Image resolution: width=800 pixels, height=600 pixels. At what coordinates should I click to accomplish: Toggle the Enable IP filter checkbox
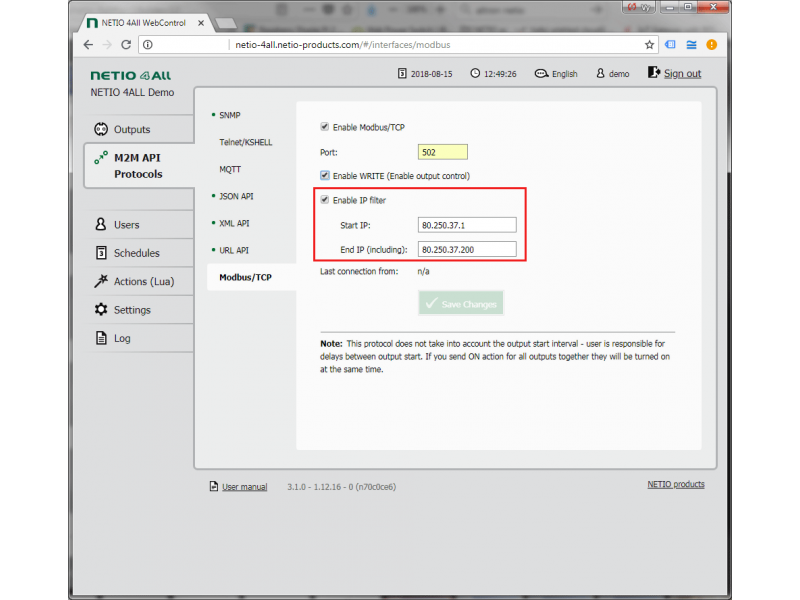324,199
